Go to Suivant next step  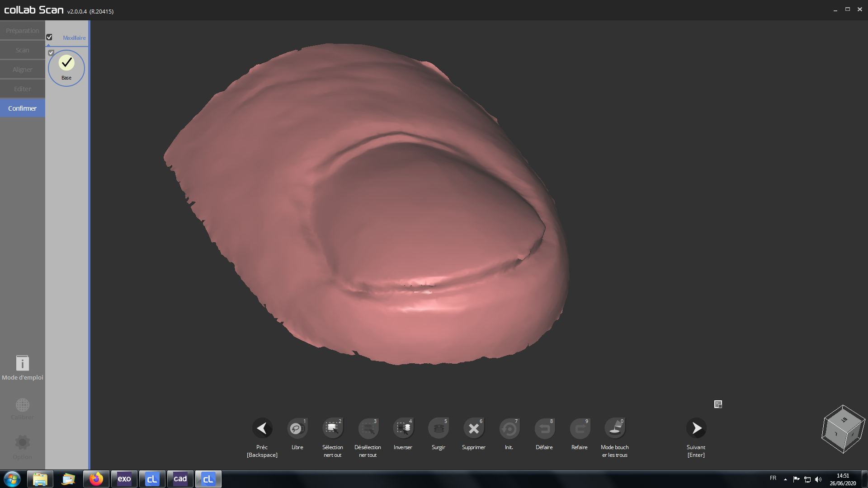pyautogui.click(x=696, y=428)
